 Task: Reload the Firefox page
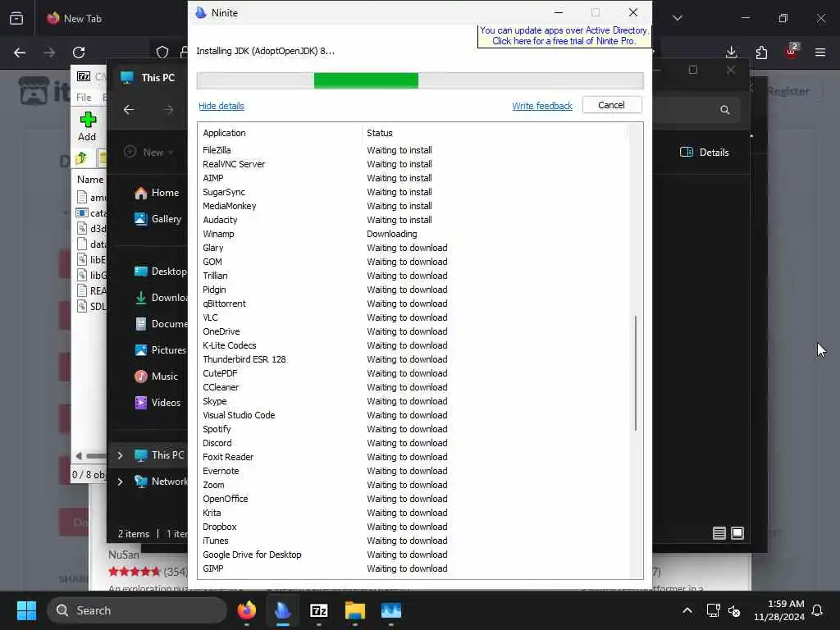pyautogui.click(x=79, y=52)
